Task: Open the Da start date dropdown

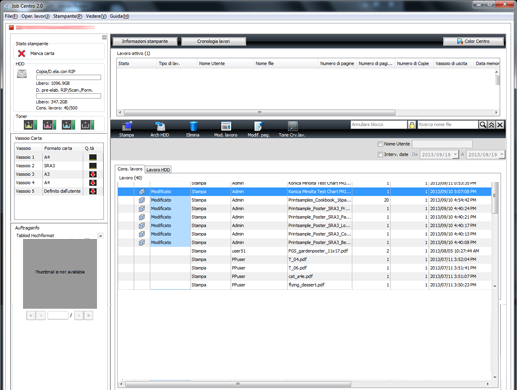Action: 455,155
